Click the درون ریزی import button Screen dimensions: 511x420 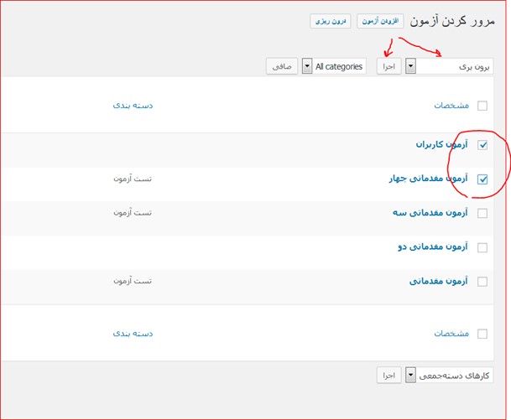[x=331, y=21]
